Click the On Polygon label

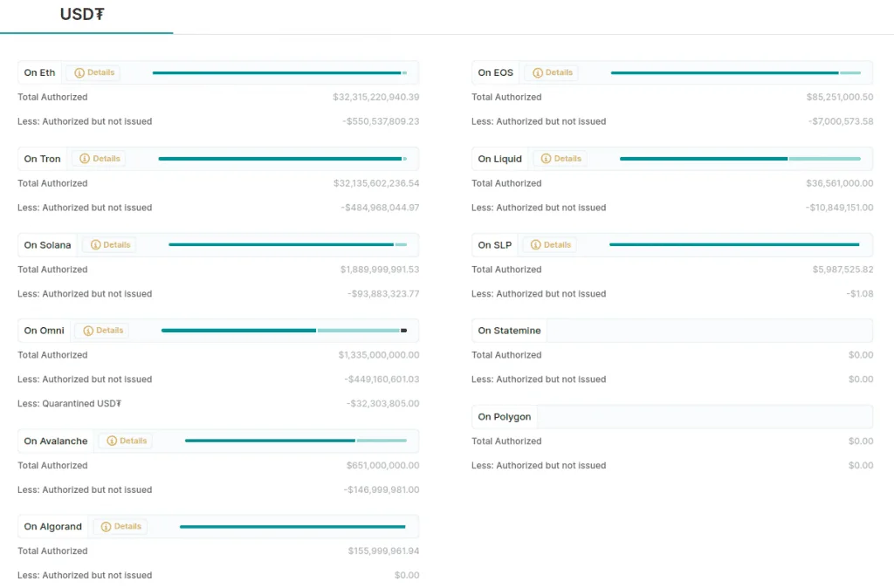tap(504, 416)
